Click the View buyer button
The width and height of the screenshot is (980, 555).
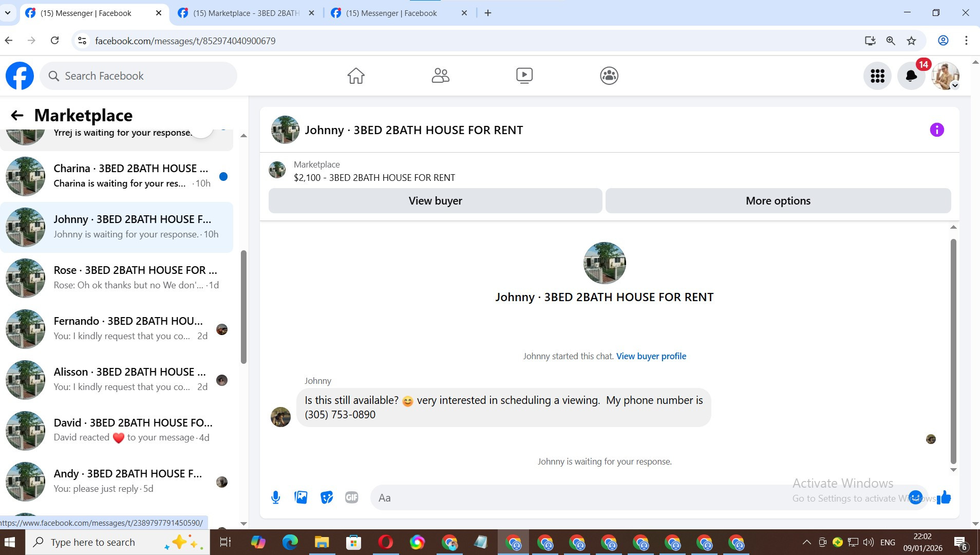(x=435, y=201)
